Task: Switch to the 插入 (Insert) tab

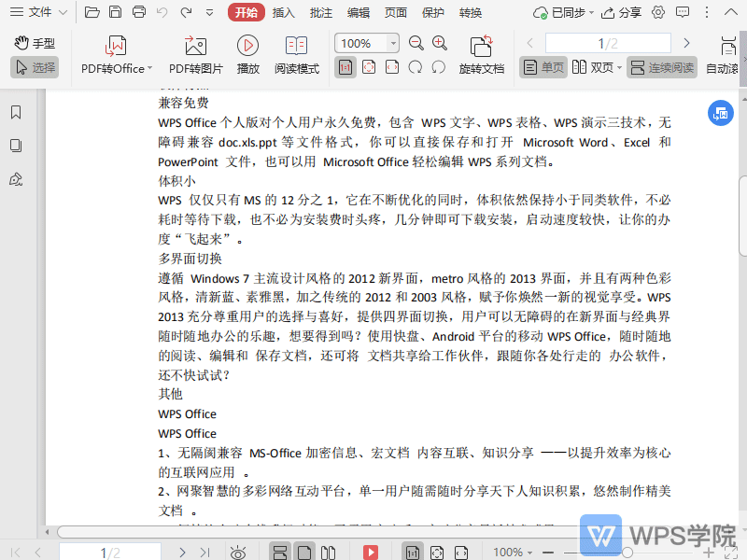Action: pos(284,12)
